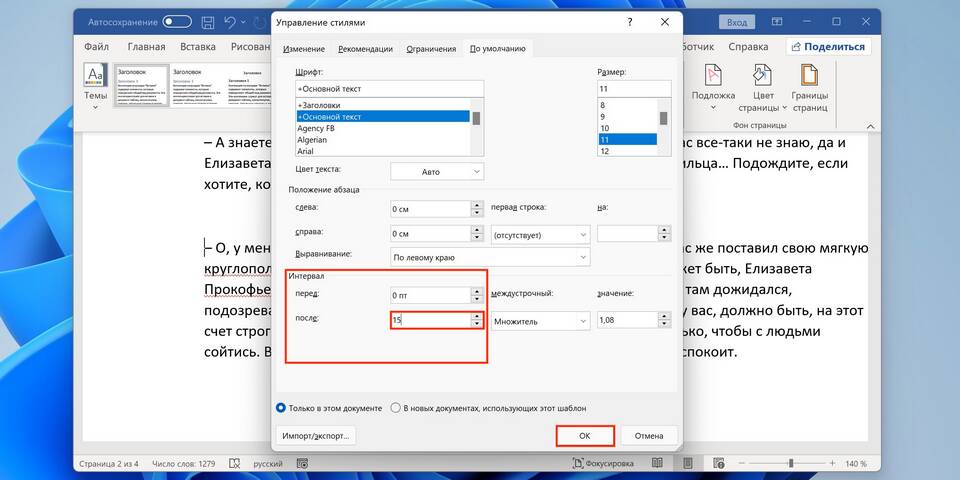Click the Save icon in title bar
This screenshot has width=960, height=480.
(207, 21)
